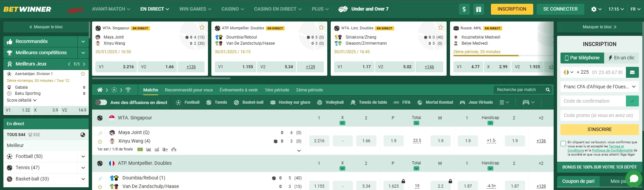Open the dollar payments icon
Screen dimensions: 644x190
[464, 9]
